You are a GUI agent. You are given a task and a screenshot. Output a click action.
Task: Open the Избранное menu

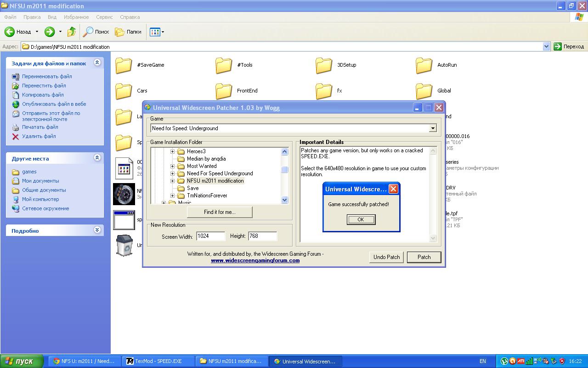[76, 17]
